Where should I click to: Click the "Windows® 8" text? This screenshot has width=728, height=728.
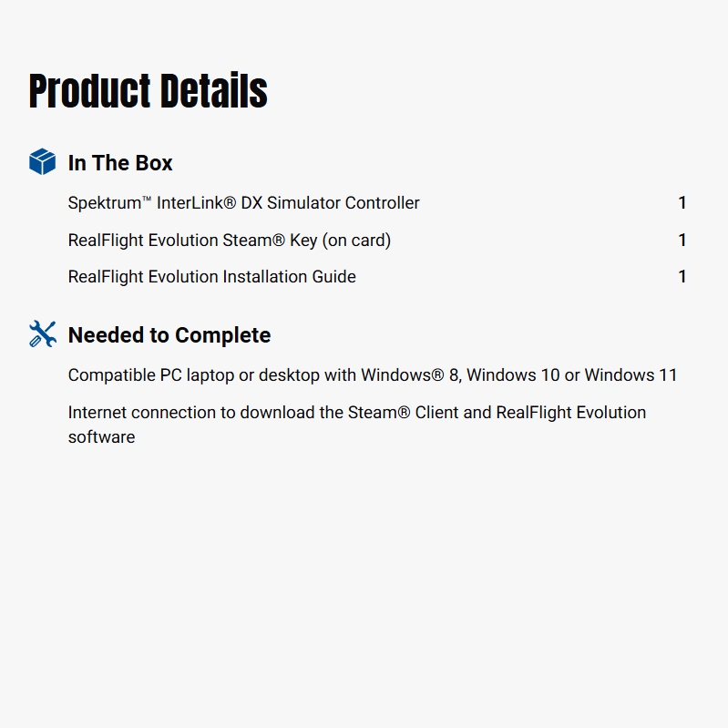point(410,375)
